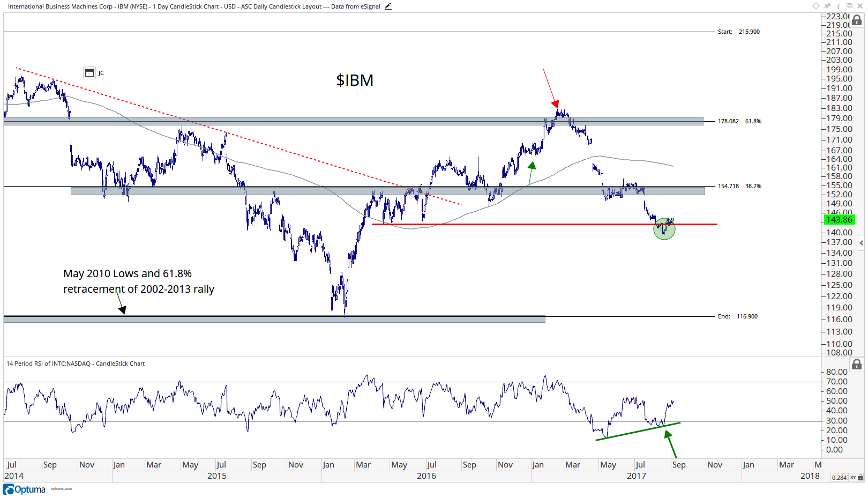Click the 2014 year label on date axis
The height and width of the screenshot is (497, 868).
pos(14,476)
